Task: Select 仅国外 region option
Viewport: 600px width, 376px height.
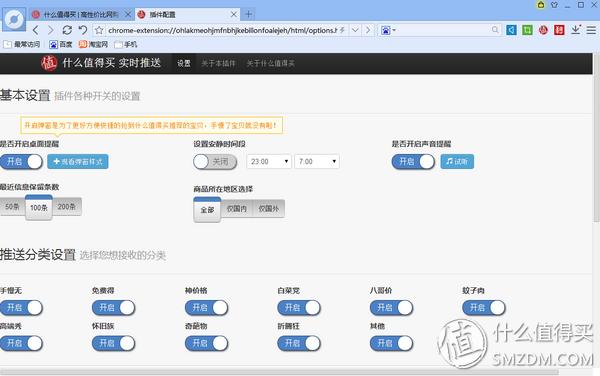Action: [269, 208]
